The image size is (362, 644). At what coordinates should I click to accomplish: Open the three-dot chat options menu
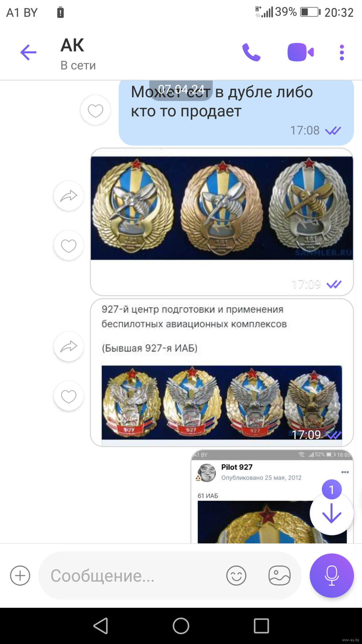(x=342, y=53)
